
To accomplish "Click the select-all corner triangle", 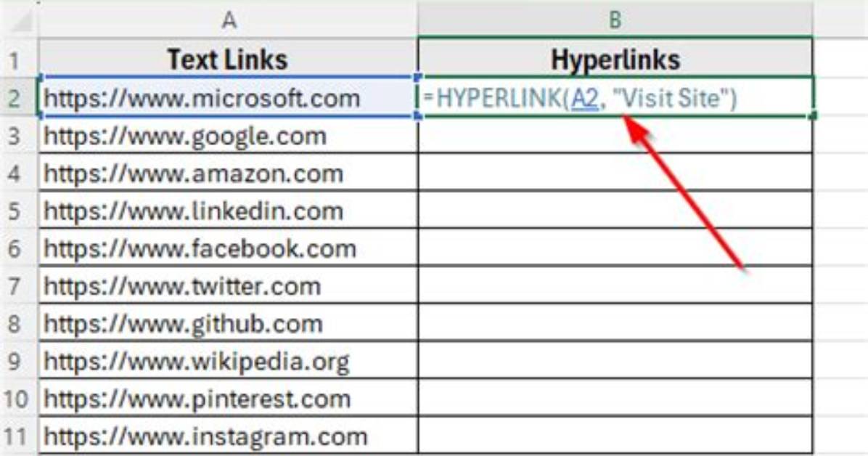I will point(21,23).
